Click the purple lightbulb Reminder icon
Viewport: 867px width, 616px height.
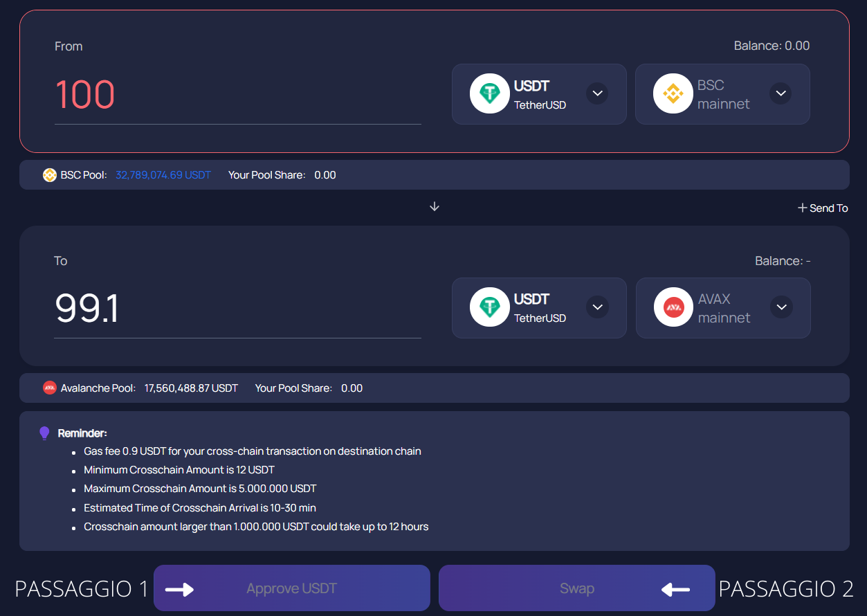pos(44,433)
